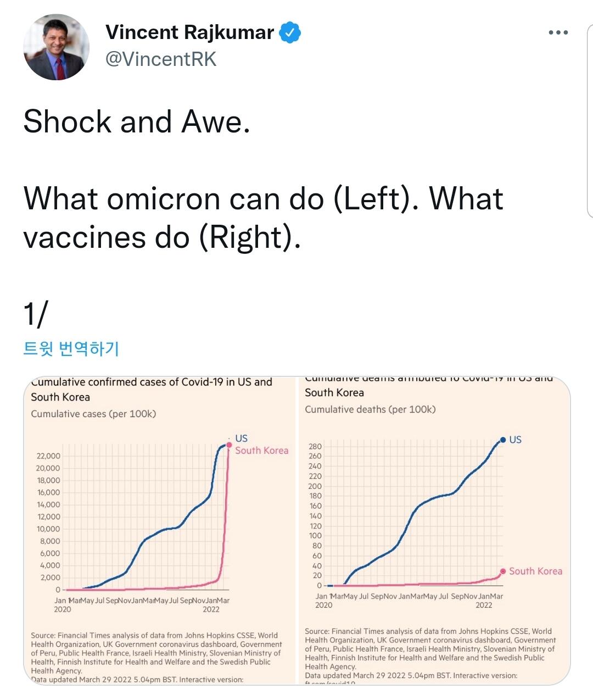Click the blue verified badge
The height and width of the screenshot is (700, 593).
(290, 33)
